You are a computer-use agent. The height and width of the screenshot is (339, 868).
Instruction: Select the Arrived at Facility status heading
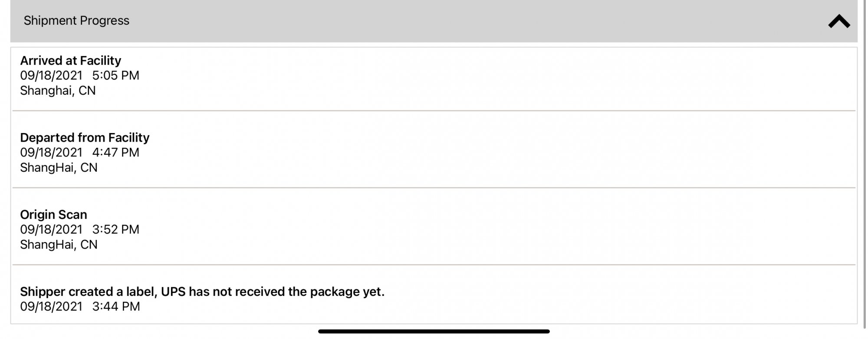pos(70,60)
